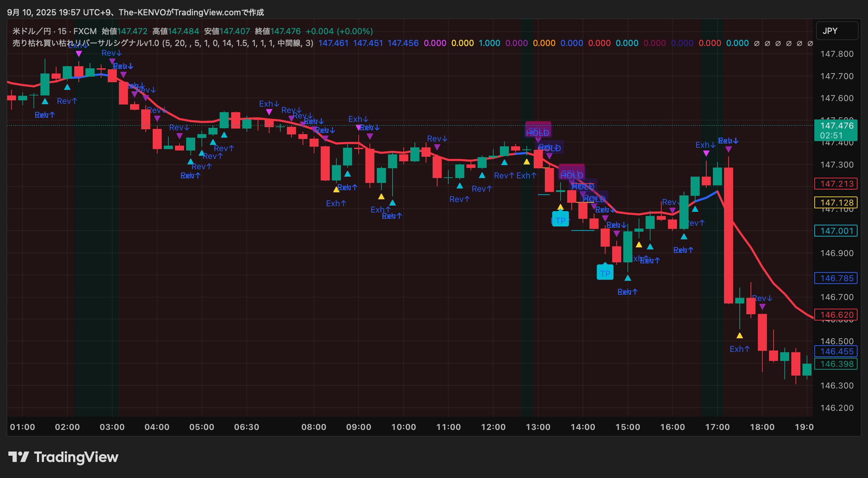Select the yellow 147.128 price label
Viewport: 868px width, 478px height.
click(836, 202)
